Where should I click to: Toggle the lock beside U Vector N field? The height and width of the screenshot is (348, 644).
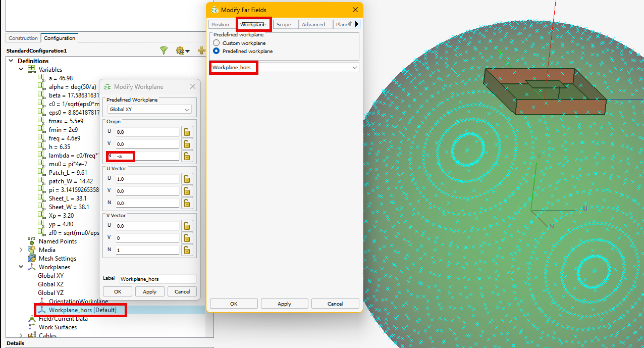point(187,203)
